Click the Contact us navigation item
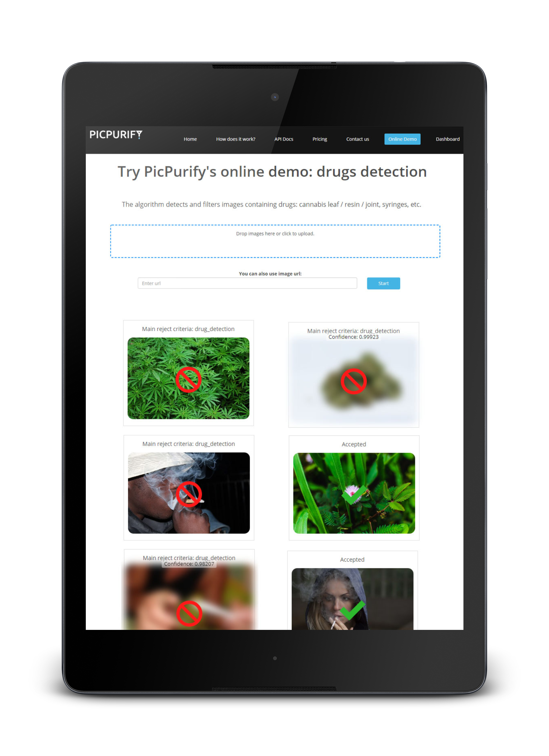The width and height of the screenshot is (549, 756). 356,139
